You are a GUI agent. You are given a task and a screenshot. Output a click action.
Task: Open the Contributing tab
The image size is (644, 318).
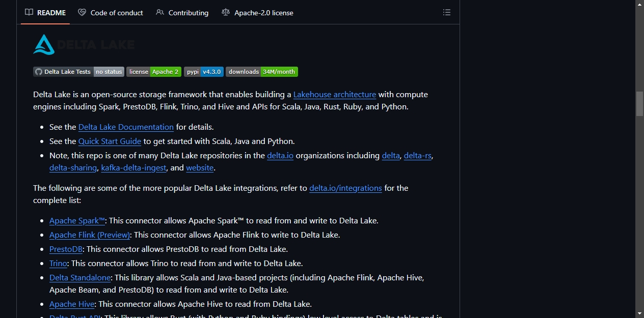coord(182,12)
